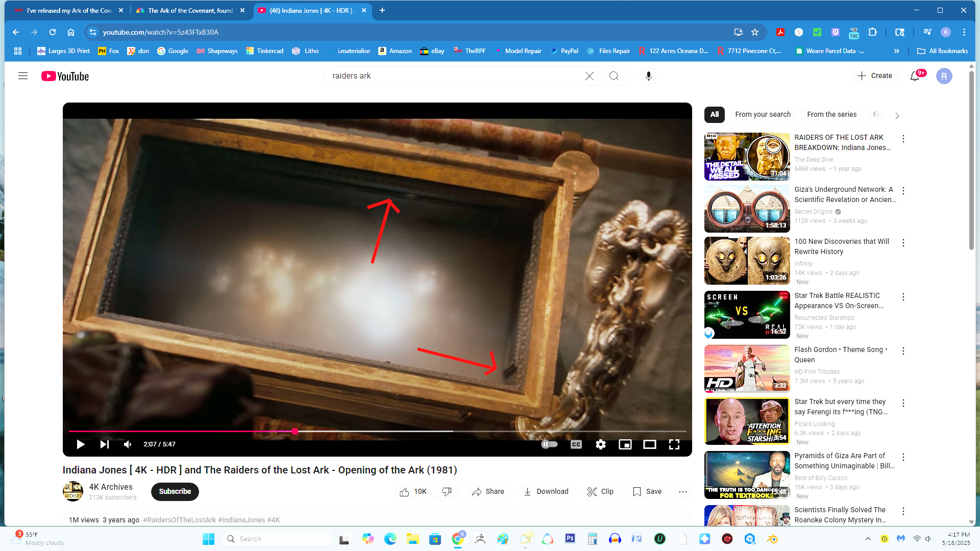Subscribe to 4K Archives channel
The image size is (980, 551).
(x=175, y=491)
